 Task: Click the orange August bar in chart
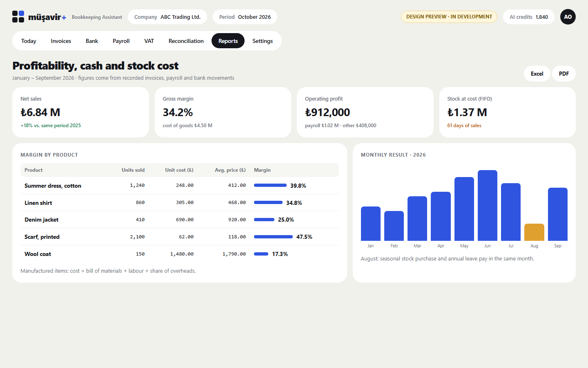(x=534, y=232)
